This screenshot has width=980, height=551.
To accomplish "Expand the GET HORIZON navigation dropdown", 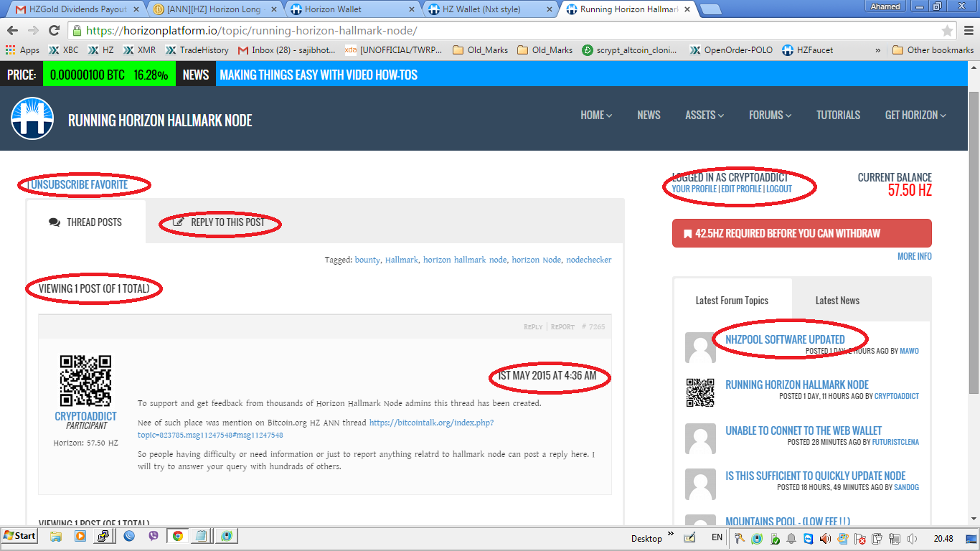I will click(916, 115).
